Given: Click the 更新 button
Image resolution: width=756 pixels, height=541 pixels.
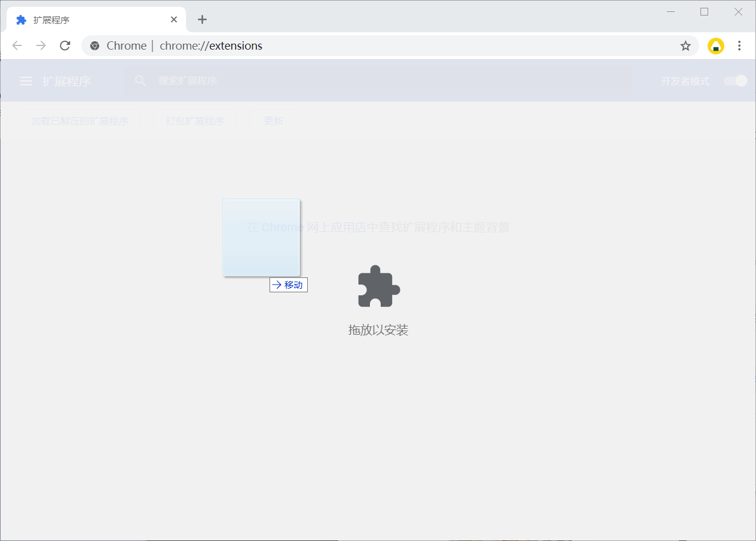Looking at the screenshot, I should [274, 121].
